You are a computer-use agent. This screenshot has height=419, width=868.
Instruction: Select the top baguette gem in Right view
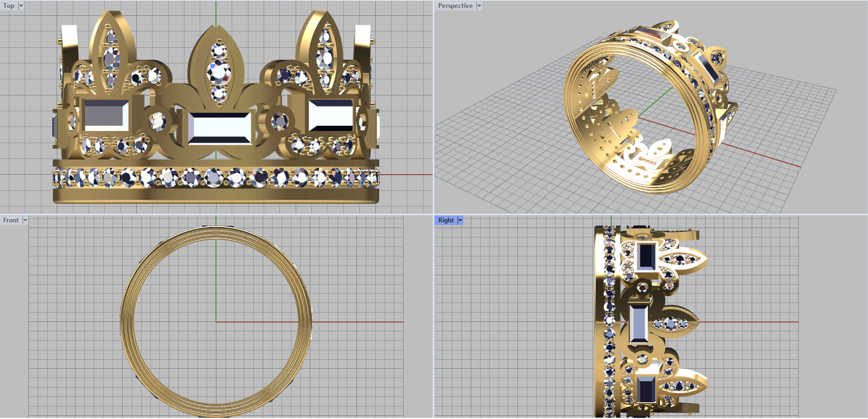click(646, 256)
